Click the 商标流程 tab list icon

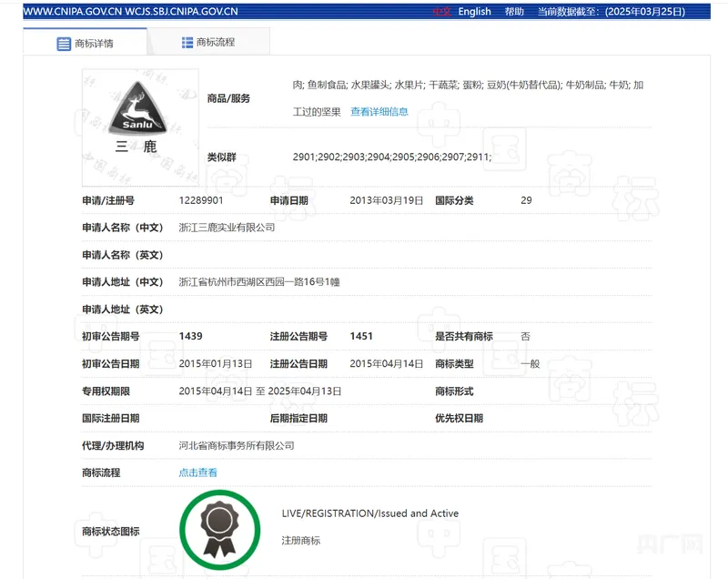coord(187,43)
